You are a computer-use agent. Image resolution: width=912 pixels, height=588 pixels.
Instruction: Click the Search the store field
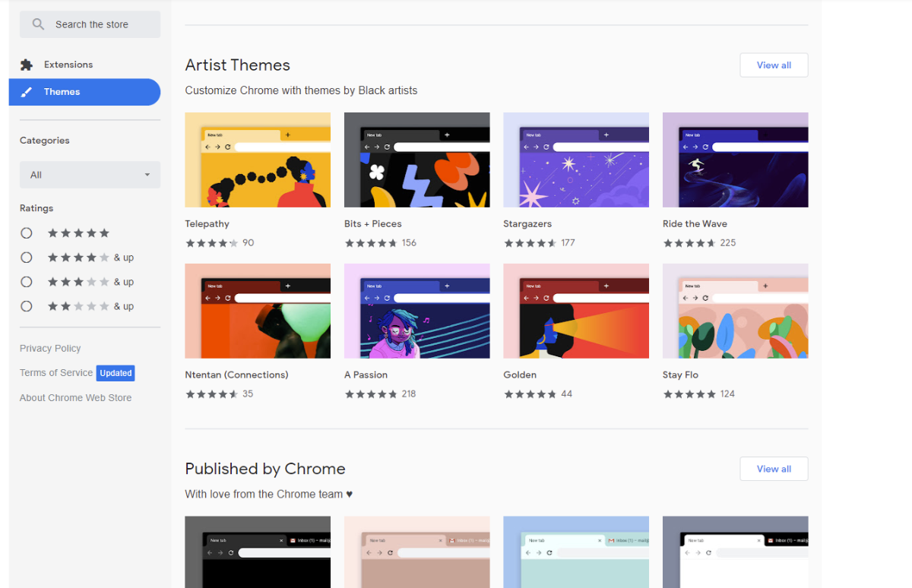(90, 24)
